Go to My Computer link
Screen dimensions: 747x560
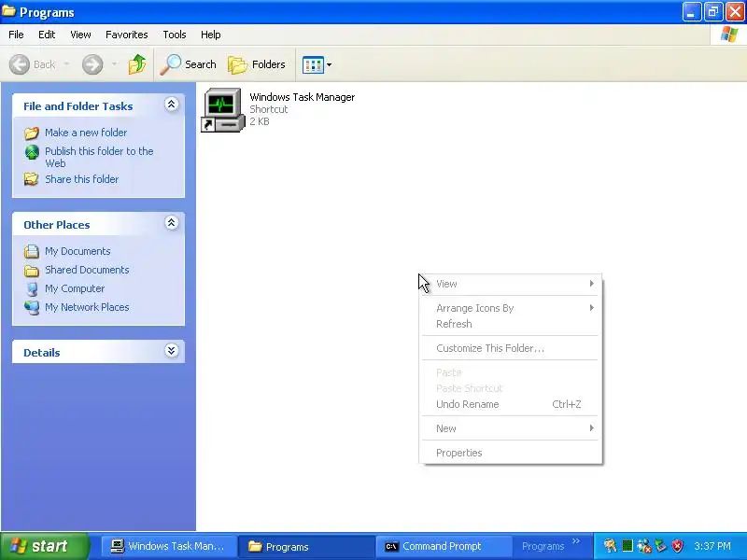[75, 289]
